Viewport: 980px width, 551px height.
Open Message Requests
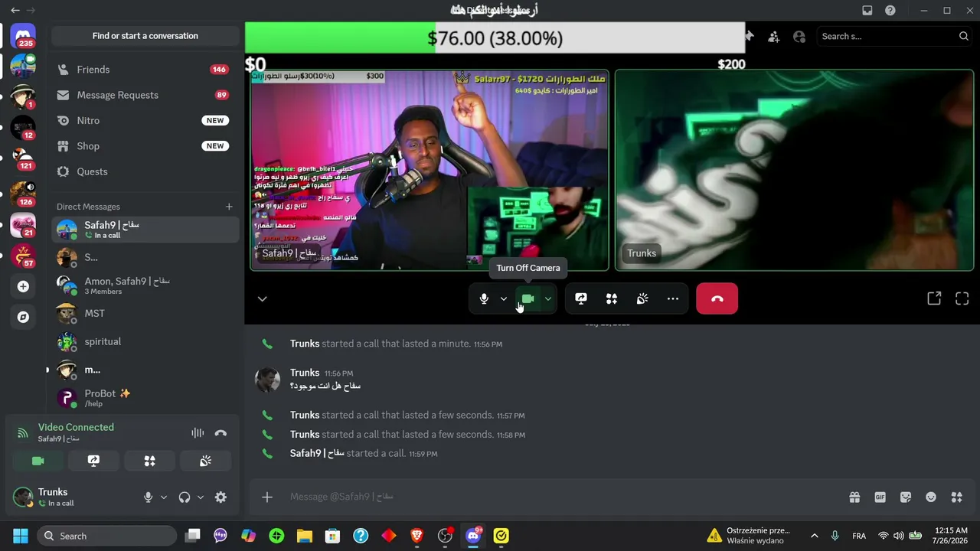coord(145,95)
